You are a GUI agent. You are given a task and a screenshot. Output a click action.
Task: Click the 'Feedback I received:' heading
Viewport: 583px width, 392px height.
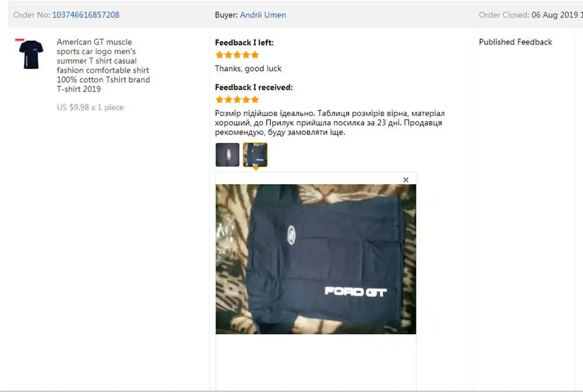coord(254,87)
